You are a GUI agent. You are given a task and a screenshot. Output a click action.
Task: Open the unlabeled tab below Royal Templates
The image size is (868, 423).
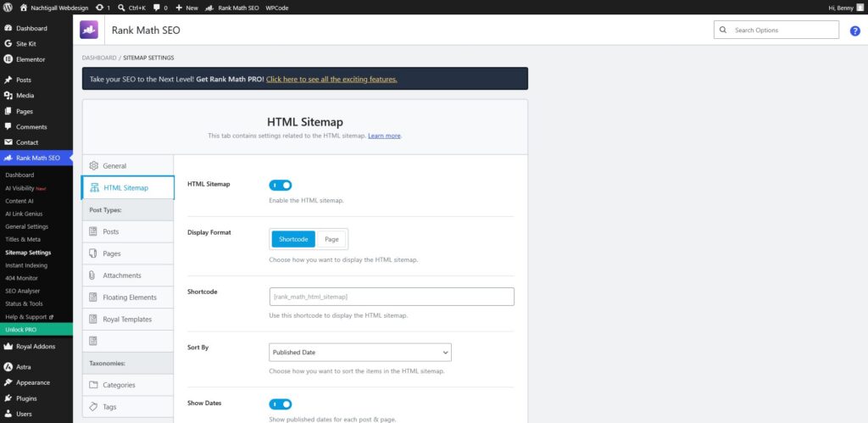point(128,341)
